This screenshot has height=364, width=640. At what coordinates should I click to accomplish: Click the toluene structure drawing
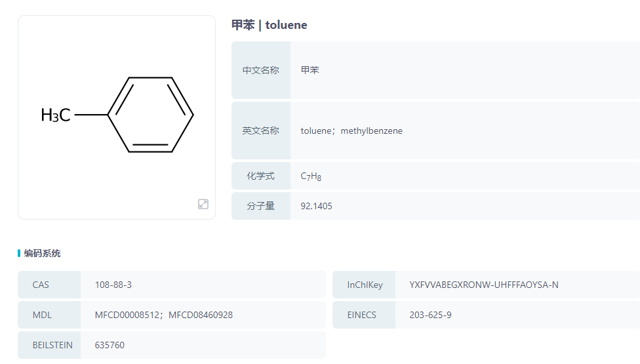tap(150, 115)
